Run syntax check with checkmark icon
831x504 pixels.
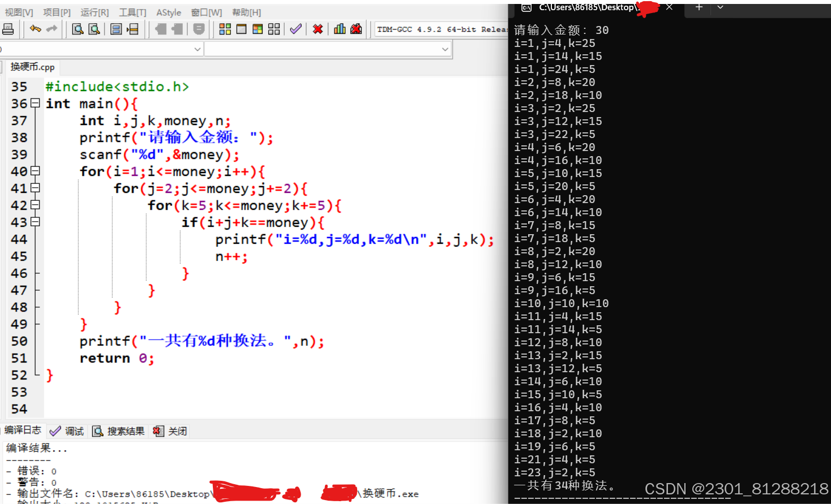pos(295,29)
